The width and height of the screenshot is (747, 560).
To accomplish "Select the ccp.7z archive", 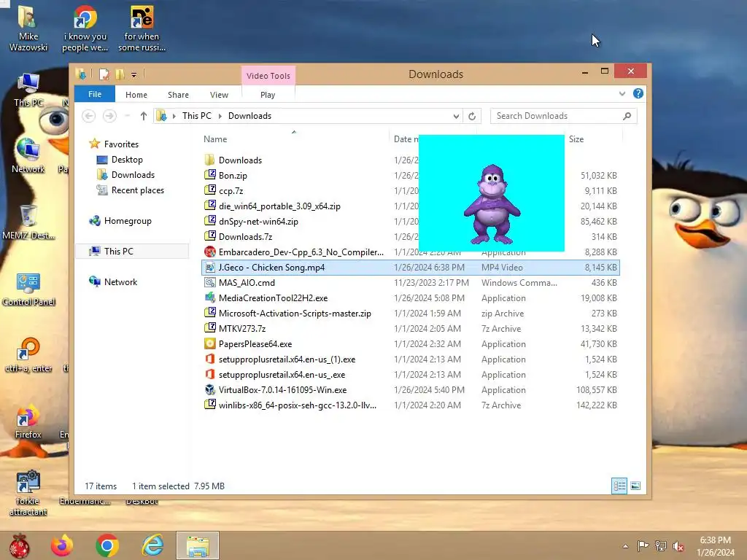I will click(x=231, y=190).
